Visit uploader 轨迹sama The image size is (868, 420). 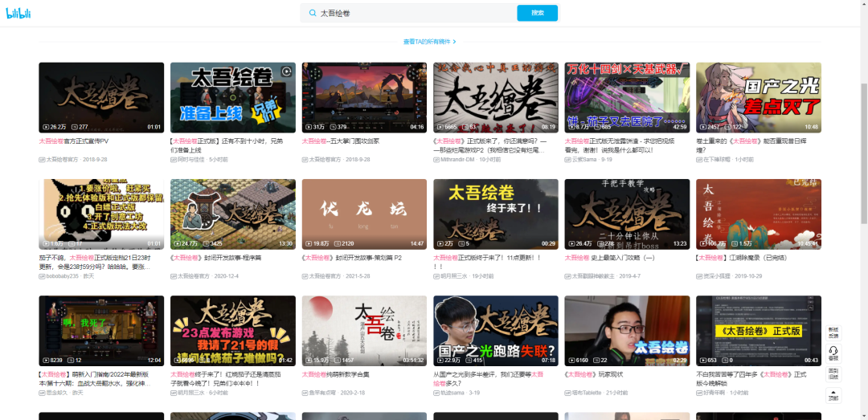pos(452,393)
